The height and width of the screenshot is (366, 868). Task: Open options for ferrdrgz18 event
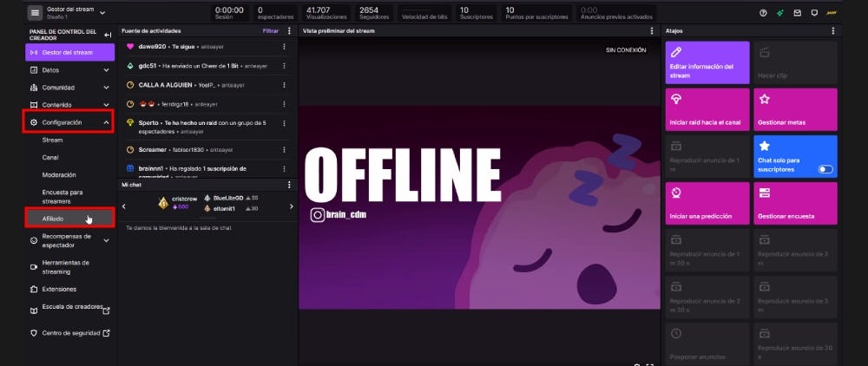(x=284, y=104)
